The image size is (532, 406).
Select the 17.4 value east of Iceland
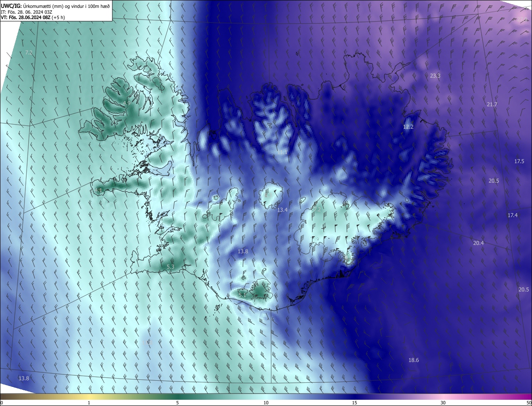click(512, 215)
